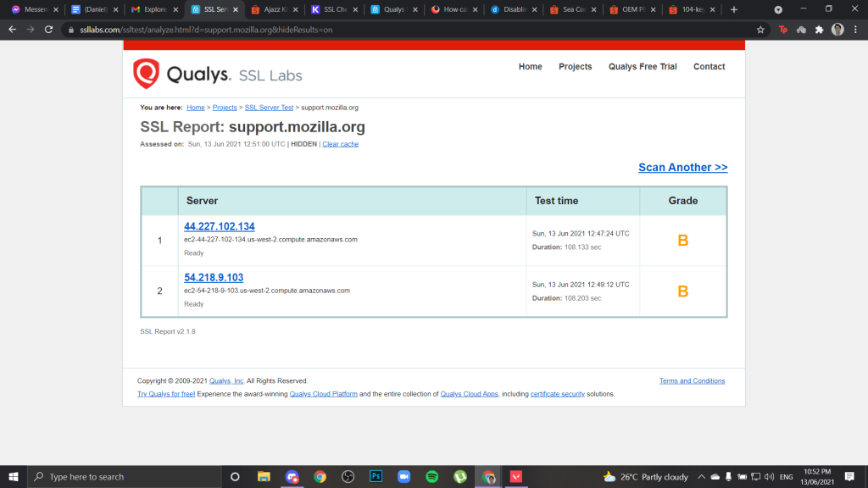Click the Qualys, Inc. footer link
The height and width of the screenshot is (488, 868).
(x=226, y=380)
